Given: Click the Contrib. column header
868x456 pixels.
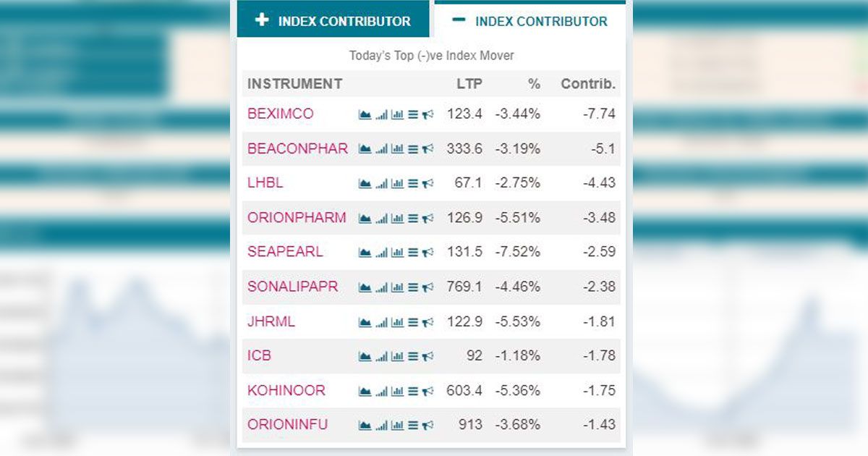Looking at the screenshot, I should click(x=588, y=84).
